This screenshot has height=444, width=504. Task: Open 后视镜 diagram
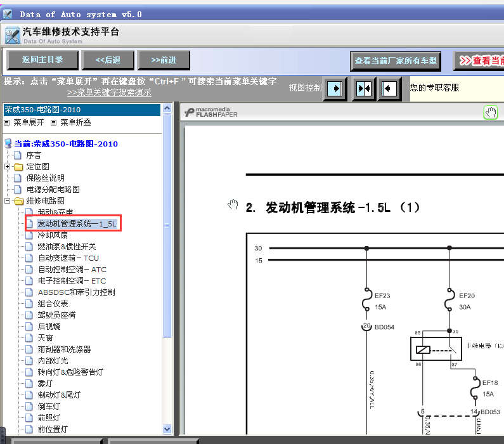pyautogui.click(x=49, y=326)
